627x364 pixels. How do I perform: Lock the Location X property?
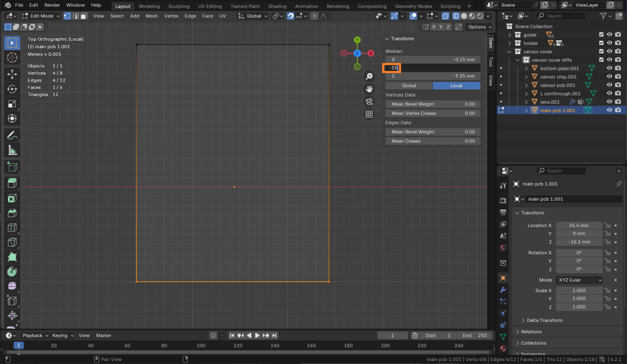(x=607, y=226)
